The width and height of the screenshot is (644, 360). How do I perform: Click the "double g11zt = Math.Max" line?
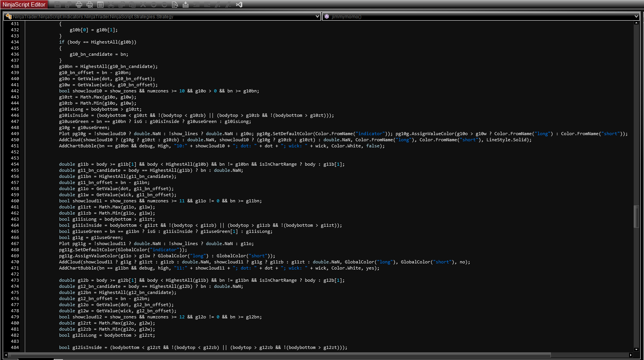[107, 207]
